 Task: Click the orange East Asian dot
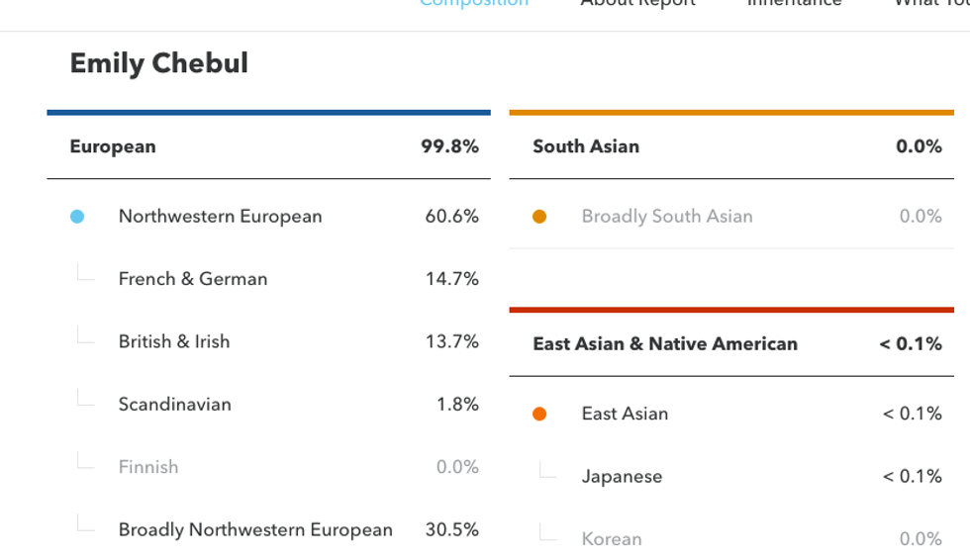539,415
